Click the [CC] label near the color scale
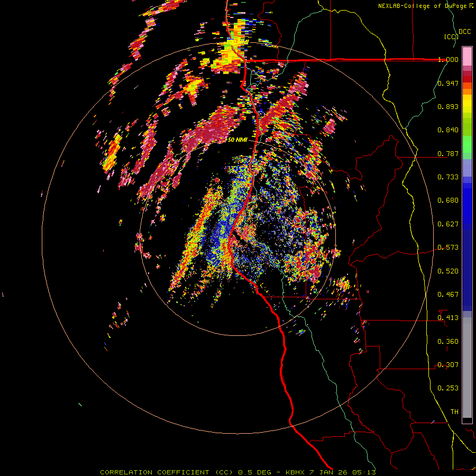This screenshot has height=476, width=476. pyautogui.click(x=451, y=36)
